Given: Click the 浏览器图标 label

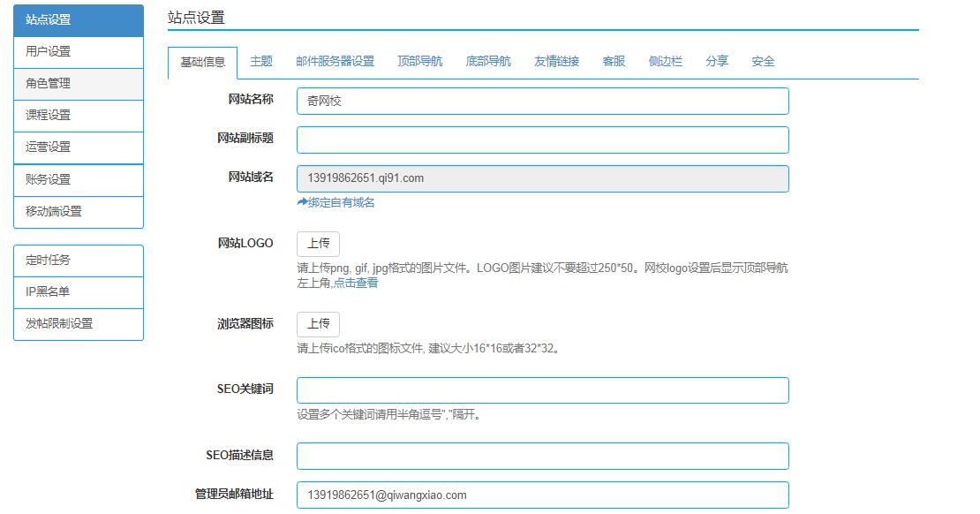Looking at the screenshot, I should click(245, 324).
